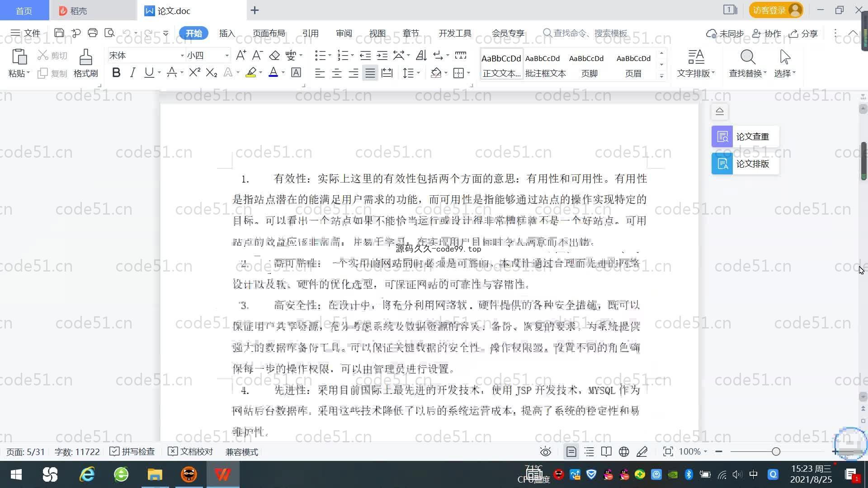Expand the highlight color dropdown arrow
868x488 pixels.
point(260,73)
